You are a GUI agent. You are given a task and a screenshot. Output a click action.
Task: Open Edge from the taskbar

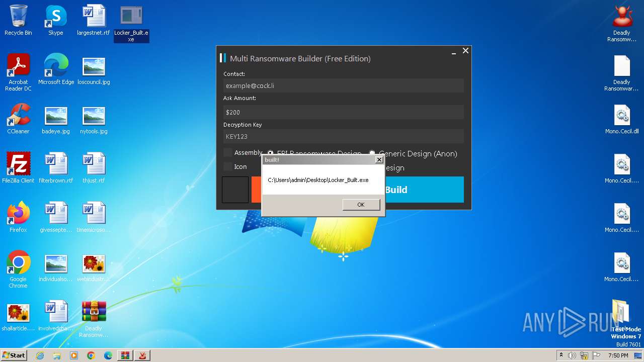click(108, 355)
